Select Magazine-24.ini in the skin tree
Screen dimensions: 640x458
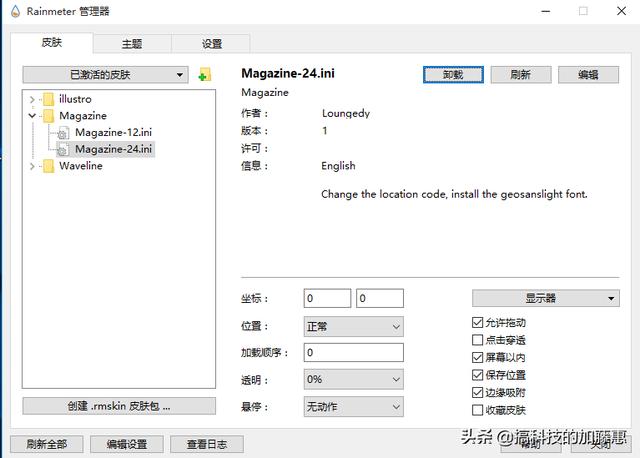[113, 149]
